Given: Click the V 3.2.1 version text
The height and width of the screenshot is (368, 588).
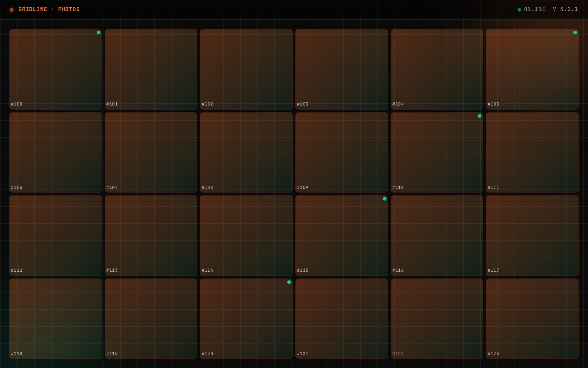Looking at the screenshot, I should [x=565, y=9].
